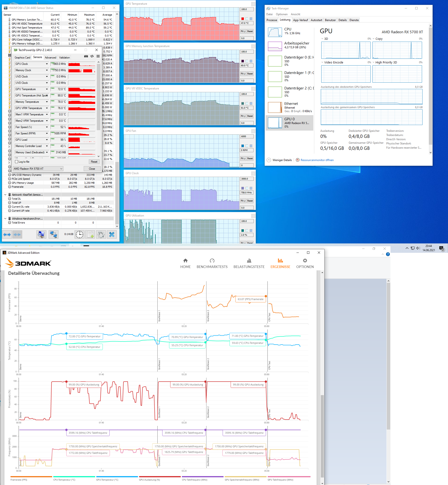This screenshot has width=448, height=485.
Task: Open 3DMark Optionen gear icon
Action: 305,260
